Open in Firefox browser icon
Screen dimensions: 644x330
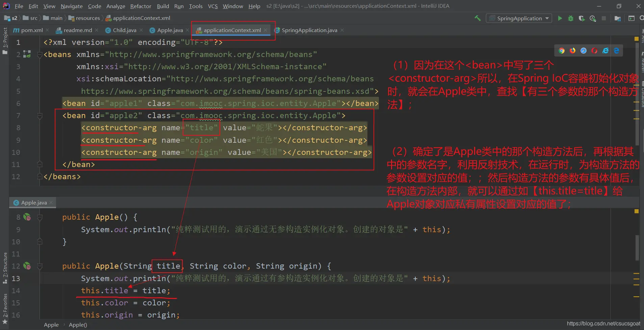tap(572, 51)
